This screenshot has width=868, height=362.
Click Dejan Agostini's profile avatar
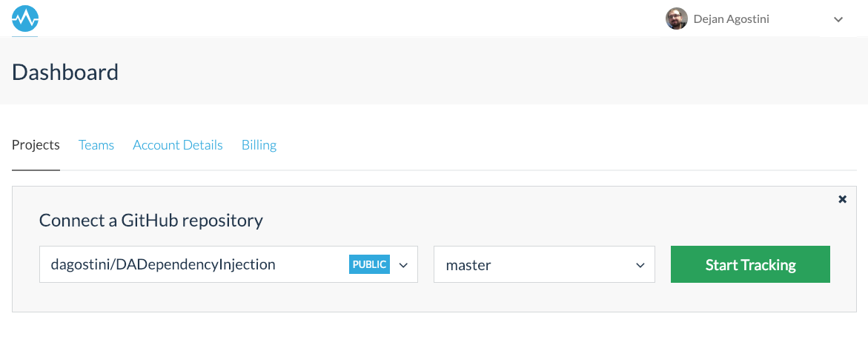tap(676, 19)
